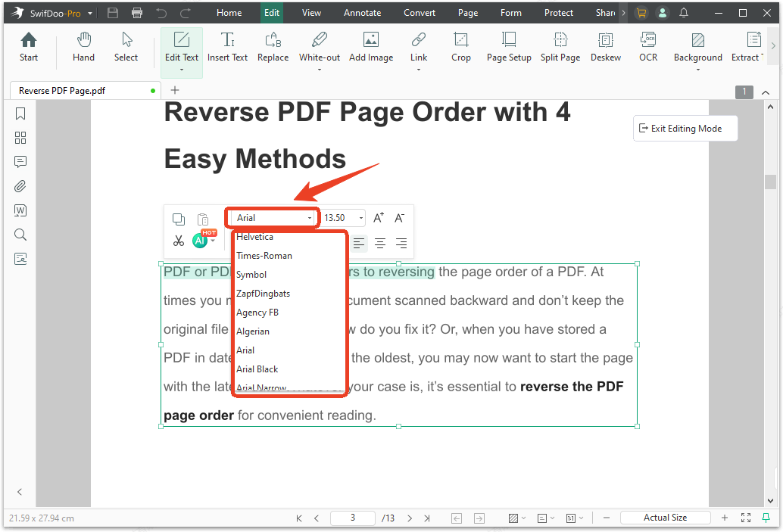783x532 pixels.
Task: Redo the last action
Action: pos(186,13)
